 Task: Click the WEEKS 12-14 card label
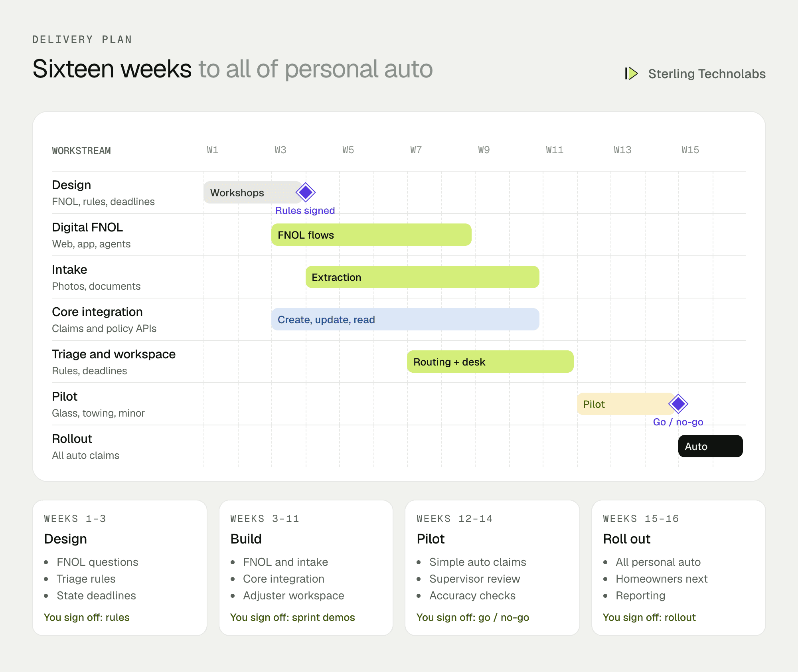pyautogui.click(x=455, y=519)
